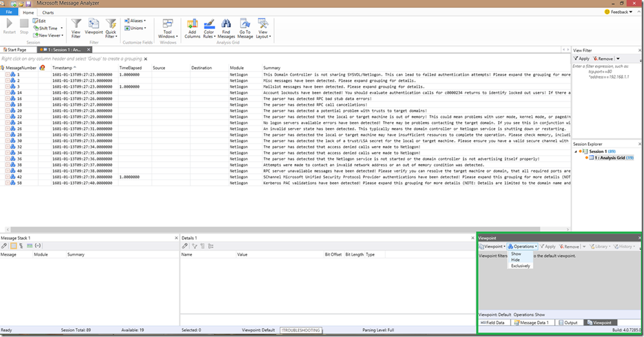Click Remove in View Filter panel

[603, 59]
